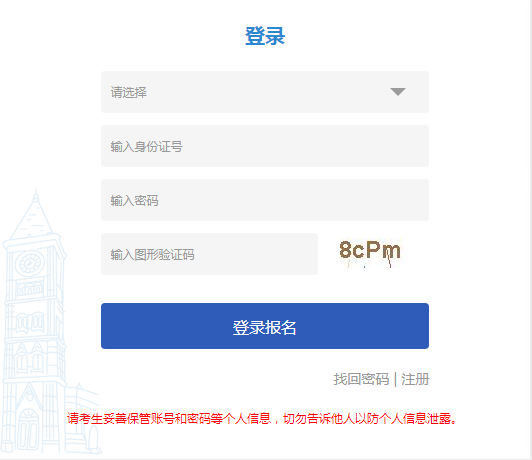Focus the 输入身份证号 input field

tap(265, 146)
